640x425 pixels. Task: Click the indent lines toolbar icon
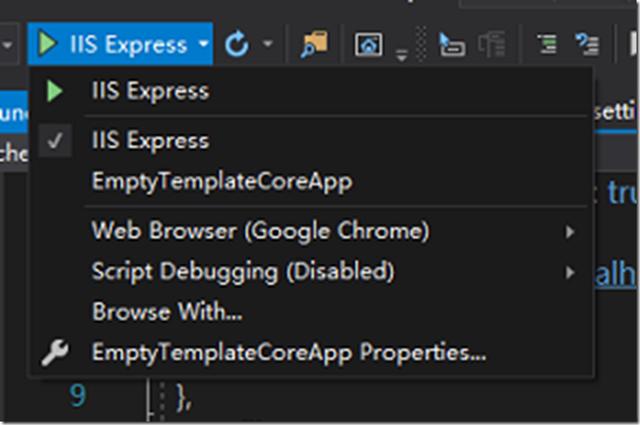click(x=547, y=44)
